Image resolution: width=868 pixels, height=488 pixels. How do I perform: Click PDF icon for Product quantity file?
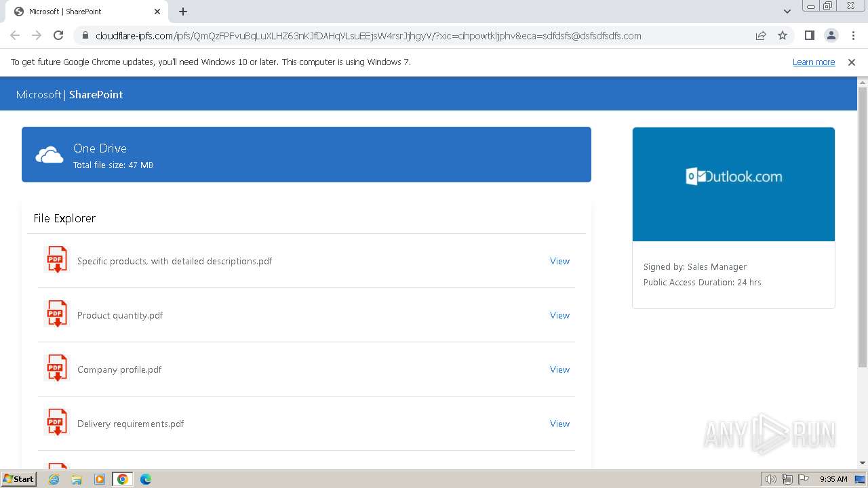pos(56,314)
